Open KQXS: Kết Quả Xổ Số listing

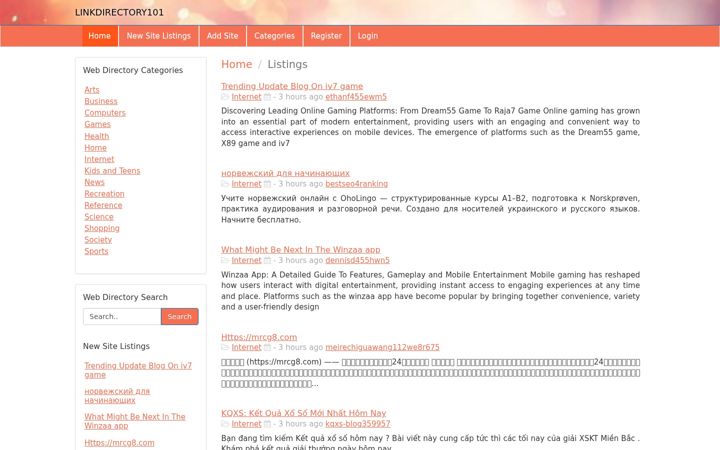click(304, 413)
